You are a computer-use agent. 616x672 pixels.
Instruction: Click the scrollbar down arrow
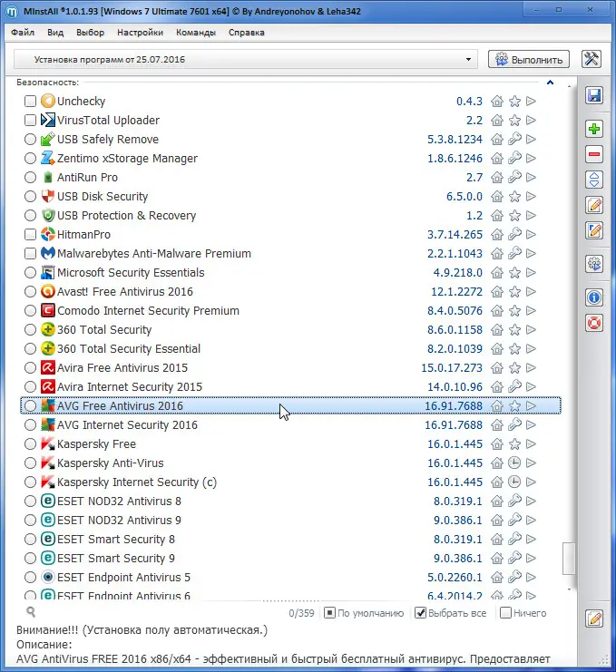(x=569, y=589)
